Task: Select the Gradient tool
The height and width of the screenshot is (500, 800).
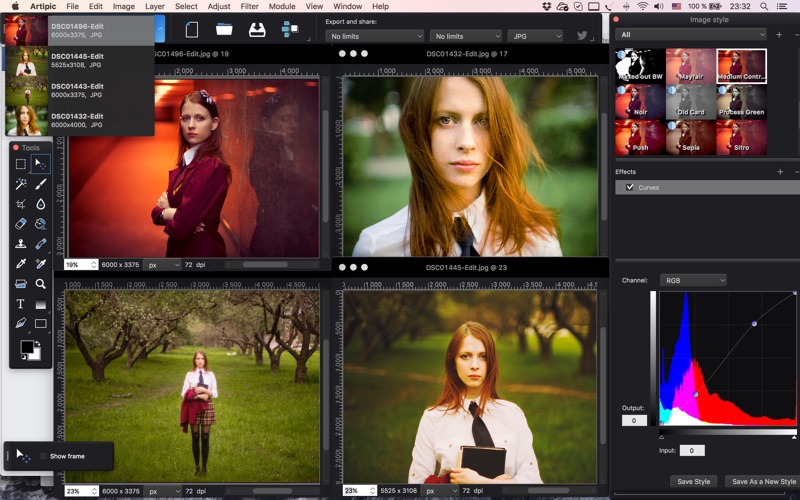Action: click(41, 304)
